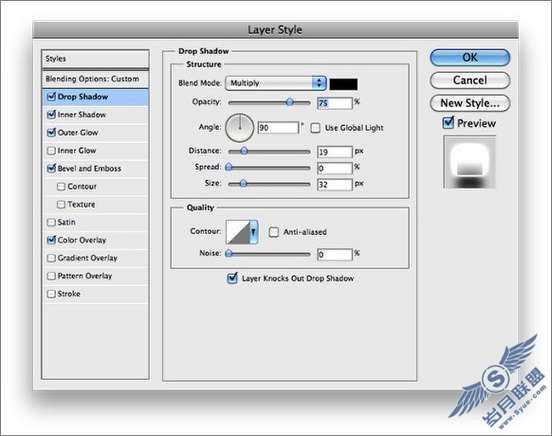Click the Noise value field
552x436 pixels.
(334, 254)
